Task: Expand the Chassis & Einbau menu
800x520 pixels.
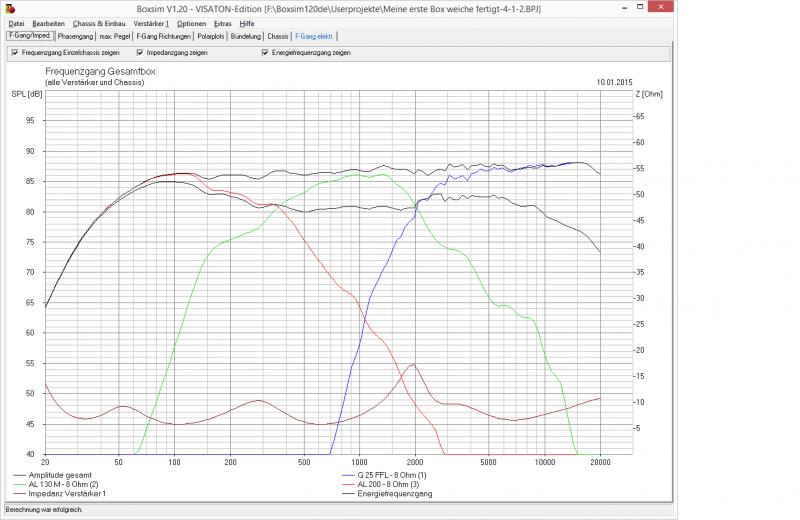Action: (x=99, y=23)
